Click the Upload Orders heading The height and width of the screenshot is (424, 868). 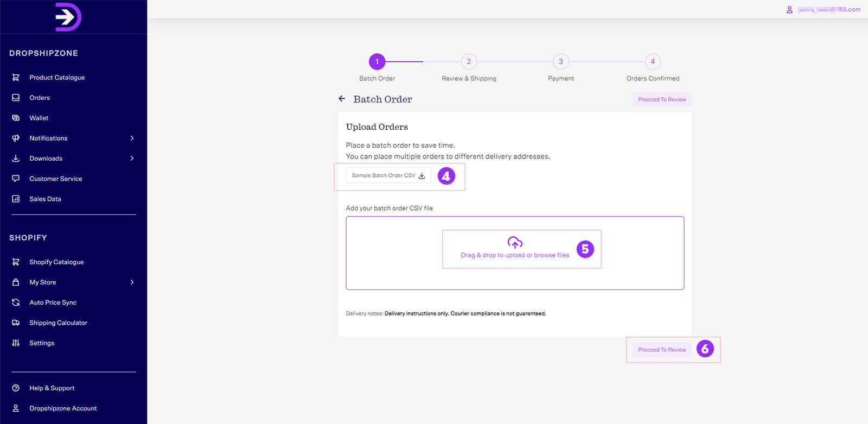tap(377, 127)
